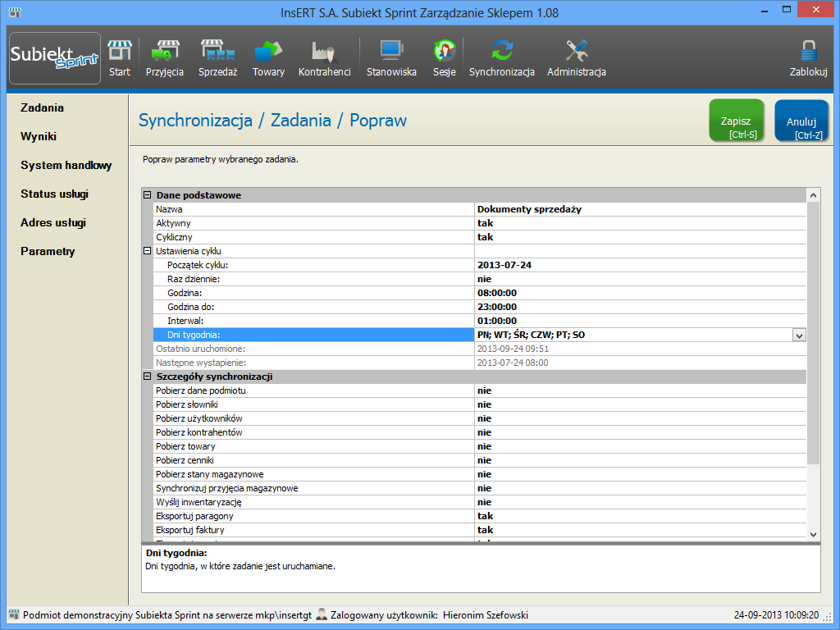The image size is (840, 630).
Task: Open Parametry in the side menu
Action: pos(48,251)
